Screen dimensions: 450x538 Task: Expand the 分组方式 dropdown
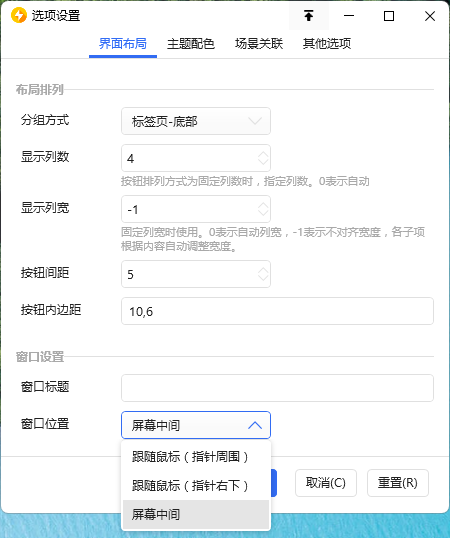196,121
